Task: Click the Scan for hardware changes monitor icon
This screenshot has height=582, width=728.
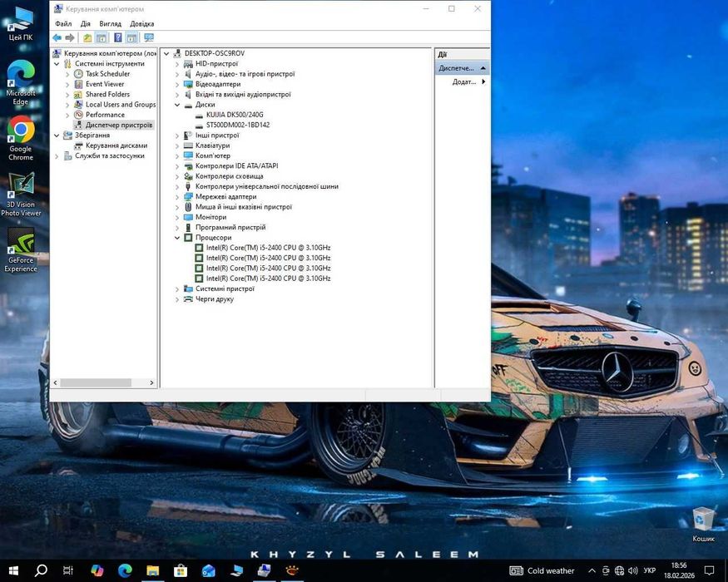Action: tap(149, 37)
